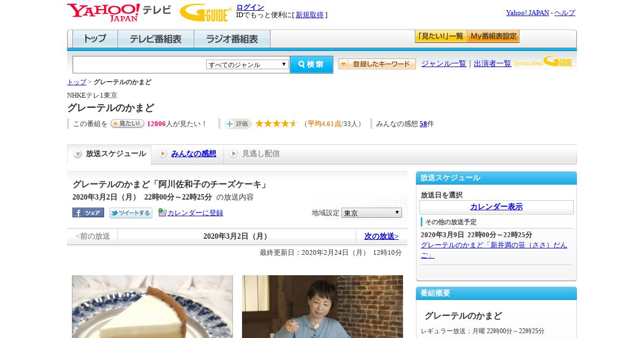Open the 新井満の笹だんご episode link
Screen dimensions: 644x338
(x=494, y=250)
